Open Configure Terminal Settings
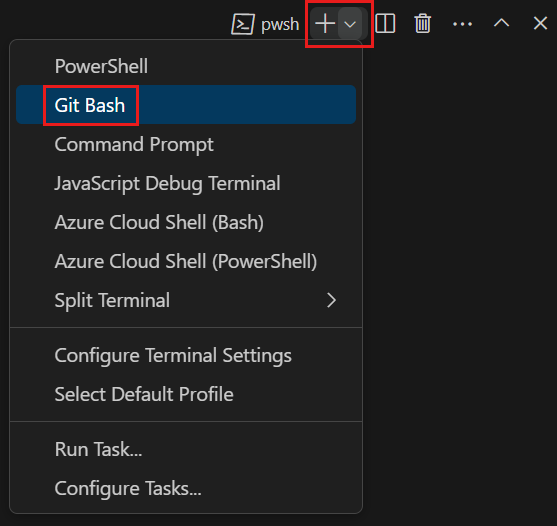 [x=186, y=355]
